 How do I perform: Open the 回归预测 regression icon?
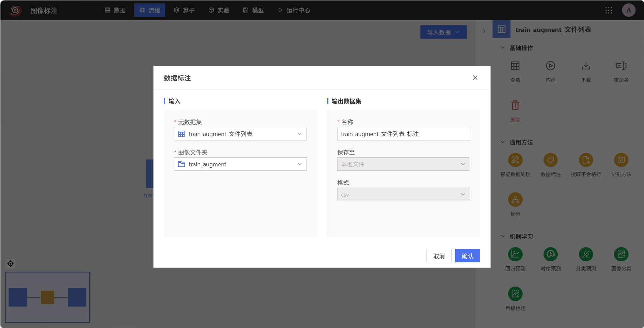515,254
